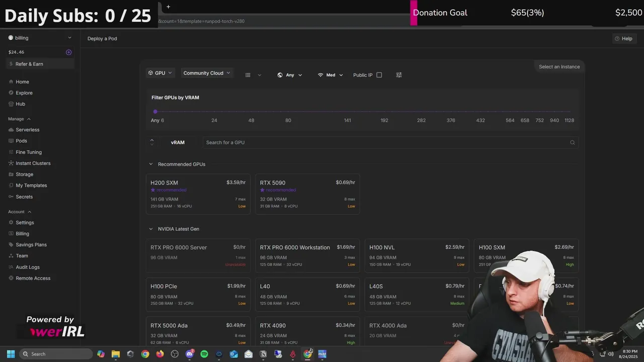
Task: Switch account with the billing dropdown
Action: click(40, 38)
